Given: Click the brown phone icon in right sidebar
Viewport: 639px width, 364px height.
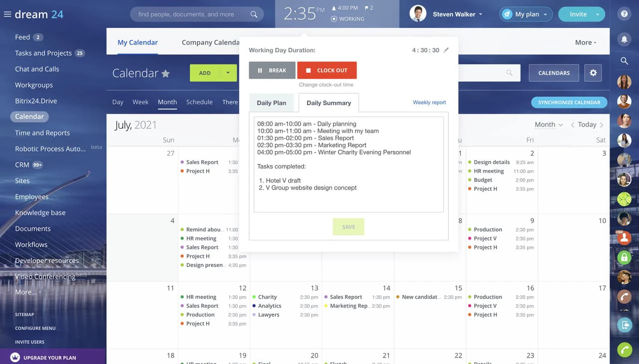Looking at the screenshot, I should [x=624, y=297].
